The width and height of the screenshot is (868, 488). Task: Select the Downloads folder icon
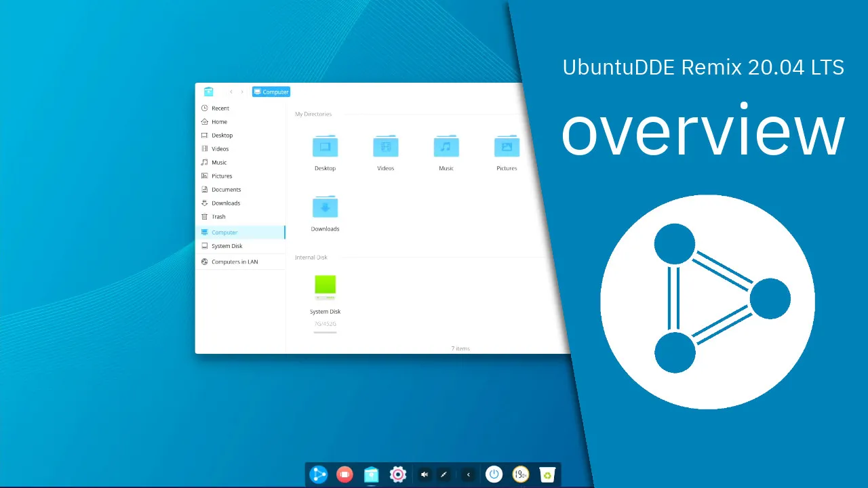coord(325,206)
